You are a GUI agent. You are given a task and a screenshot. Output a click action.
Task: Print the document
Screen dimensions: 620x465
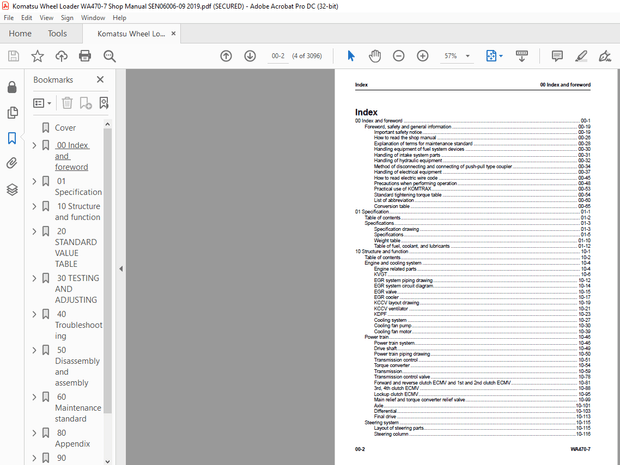pos(85,56)
